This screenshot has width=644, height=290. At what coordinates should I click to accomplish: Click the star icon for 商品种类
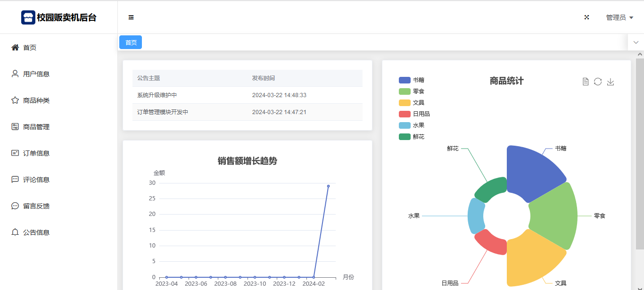pos(15,100)
